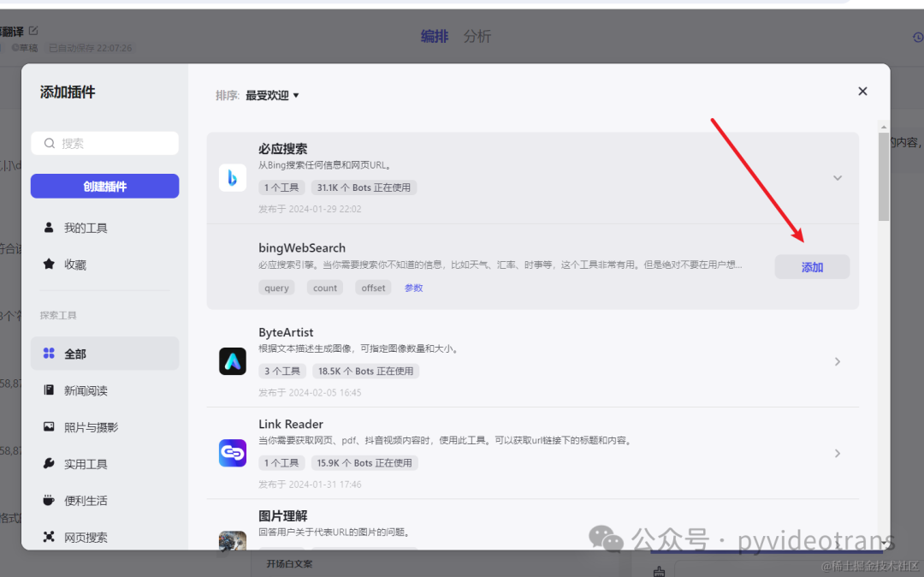
Task: Switch to the 分析 tab
Action: pyautogui.click(x=477, y=36)
